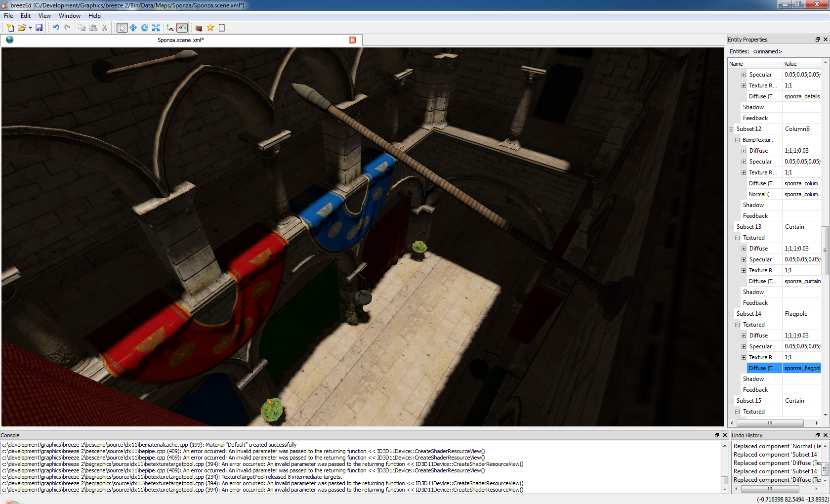The width and height of the screenshot is (830, 504).
Task: Select the Move tool with four arrows
Action: [x=133, y=28]
